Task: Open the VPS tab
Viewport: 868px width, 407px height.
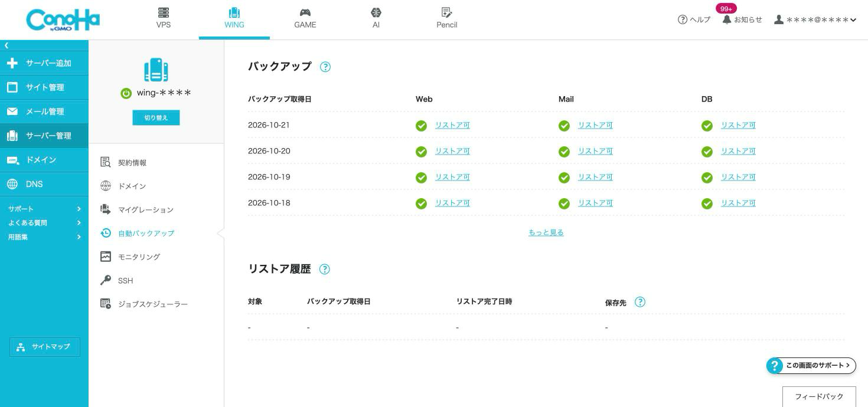Action: [164, 19]
